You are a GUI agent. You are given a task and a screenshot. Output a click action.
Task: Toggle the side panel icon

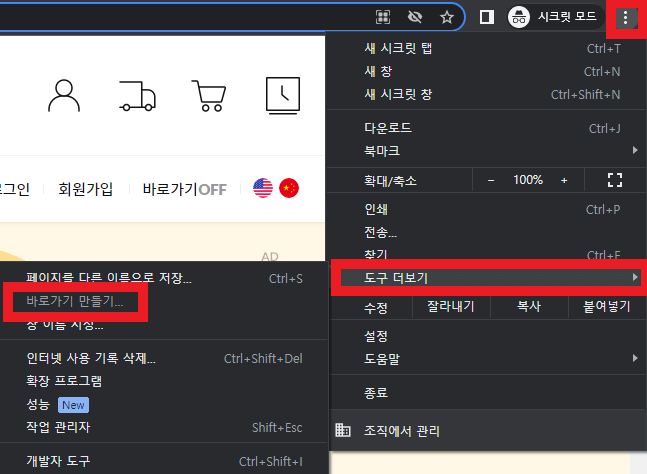pos(486,17)
